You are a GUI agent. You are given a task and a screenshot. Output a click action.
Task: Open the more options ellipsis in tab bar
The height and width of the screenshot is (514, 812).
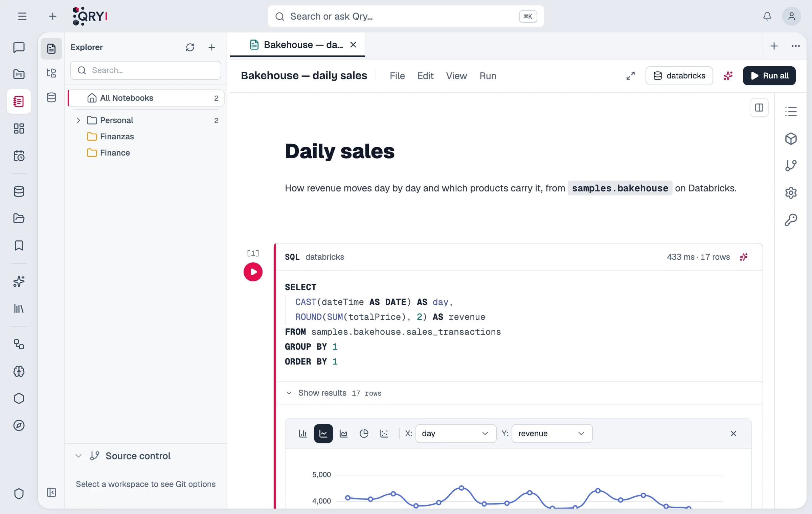point(796,46)
